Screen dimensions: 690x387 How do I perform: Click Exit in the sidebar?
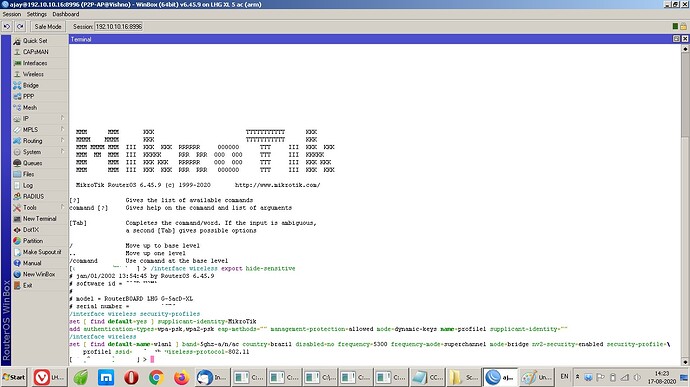(27, 285)
